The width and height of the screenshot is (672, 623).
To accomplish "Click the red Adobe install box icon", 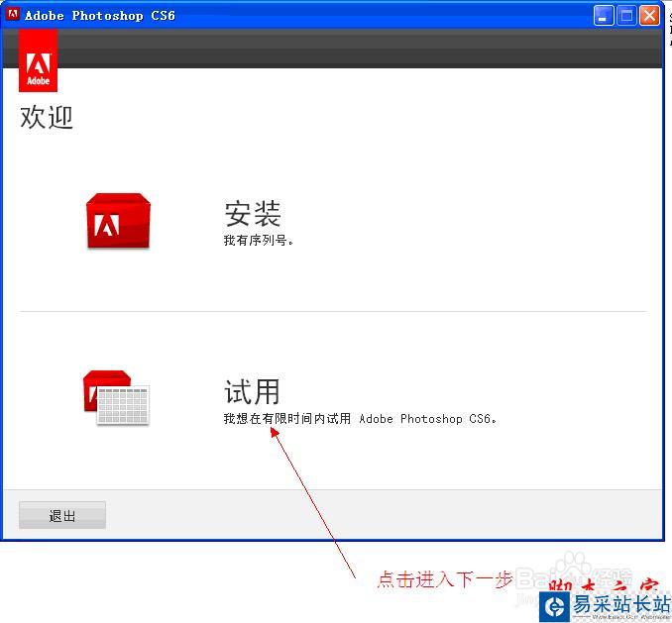I will tap(118, 221).
